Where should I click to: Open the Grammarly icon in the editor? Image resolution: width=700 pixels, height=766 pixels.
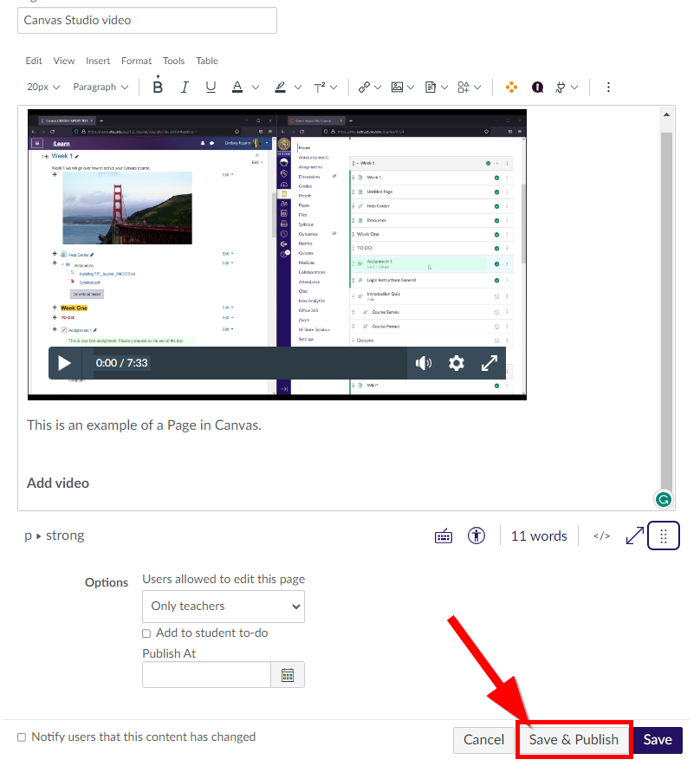pyautogui.click(x=664, y=499)
